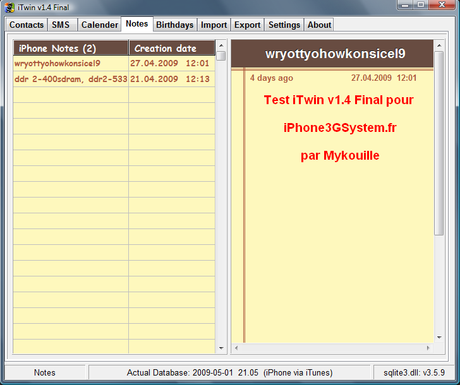Click the sqlite3.dll version status entry
The height and width of the screenshot is (385, 460).
click(x=414, y=373)
